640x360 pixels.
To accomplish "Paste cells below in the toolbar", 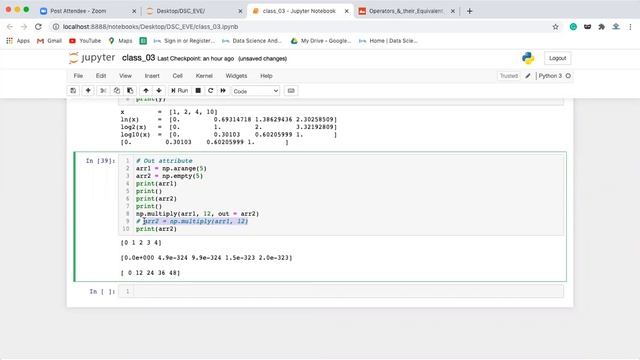I will [x=130, y=91].
